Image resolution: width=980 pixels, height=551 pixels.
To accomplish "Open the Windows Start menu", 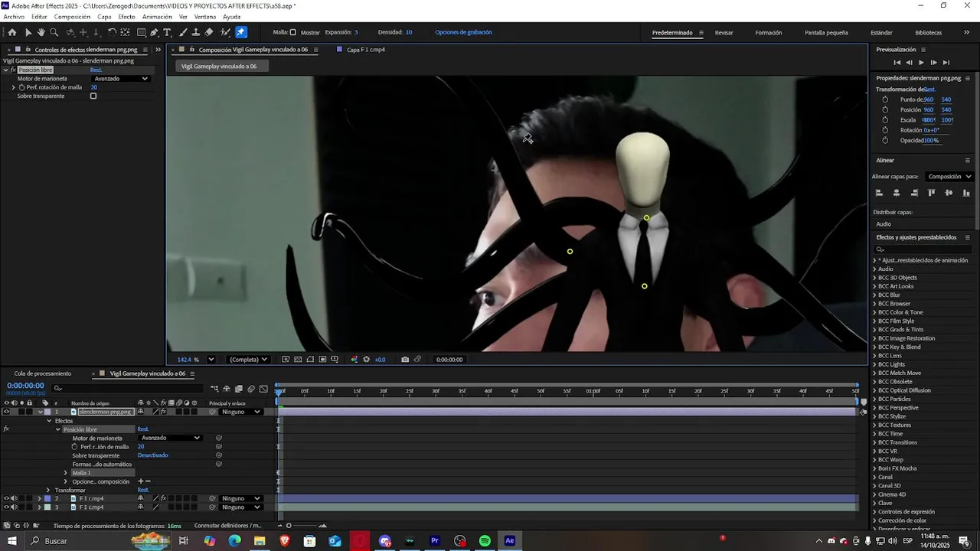I will tap(12, 541).
